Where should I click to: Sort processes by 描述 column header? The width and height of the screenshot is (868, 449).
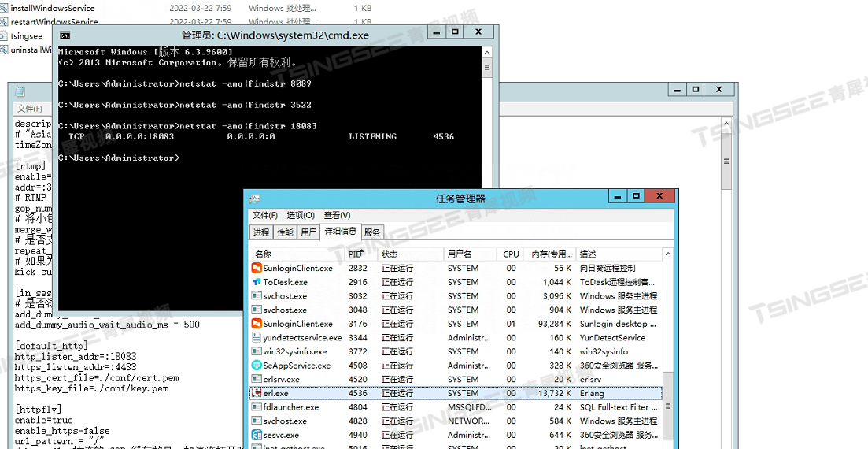pos(619,254)
